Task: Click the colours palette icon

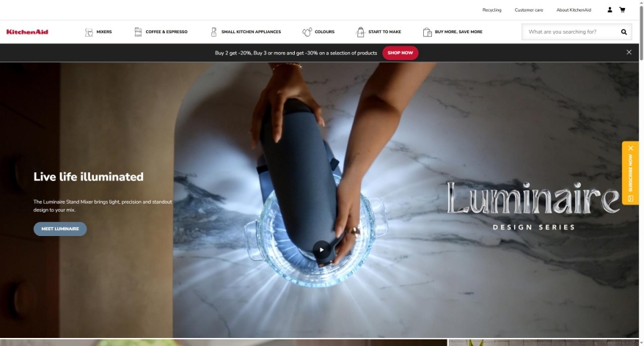Action: 307,32
